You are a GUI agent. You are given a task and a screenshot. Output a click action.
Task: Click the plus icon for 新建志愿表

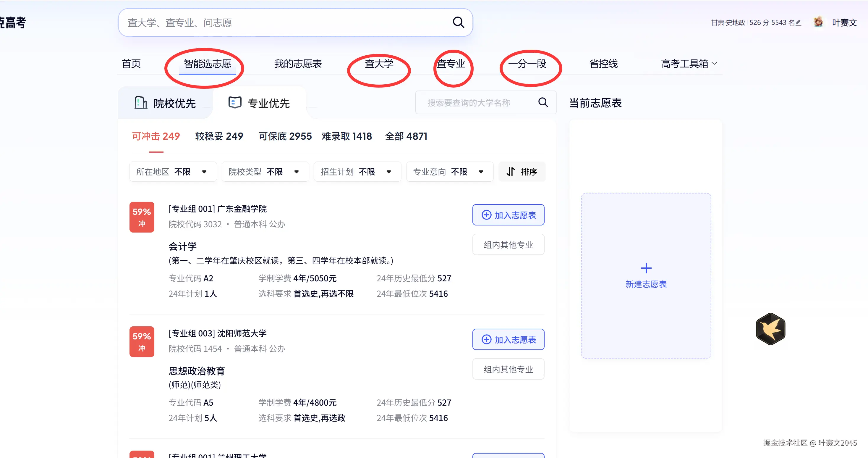[646, 268]
